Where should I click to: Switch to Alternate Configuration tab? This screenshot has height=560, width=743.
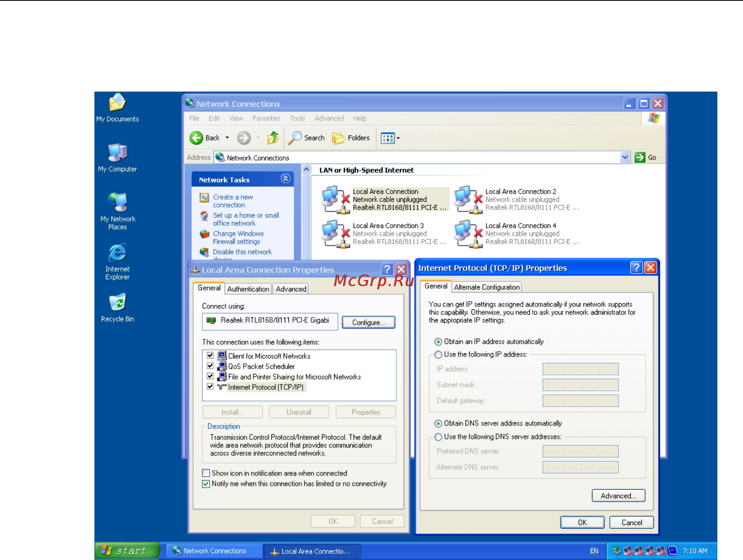pos(487,287)
